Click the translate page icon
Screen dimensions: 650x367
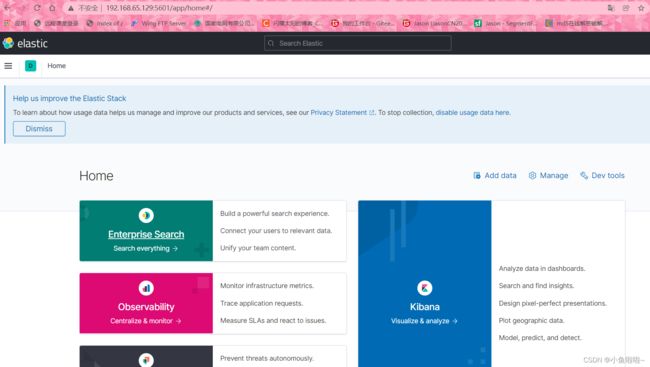pyautogui.click(x=611, y=8)
